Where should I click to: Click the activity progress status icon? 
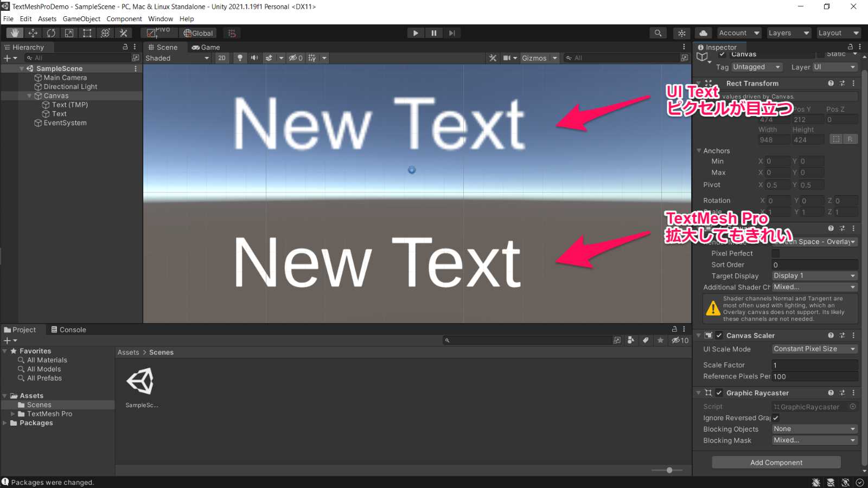click(x=860, y=483)
